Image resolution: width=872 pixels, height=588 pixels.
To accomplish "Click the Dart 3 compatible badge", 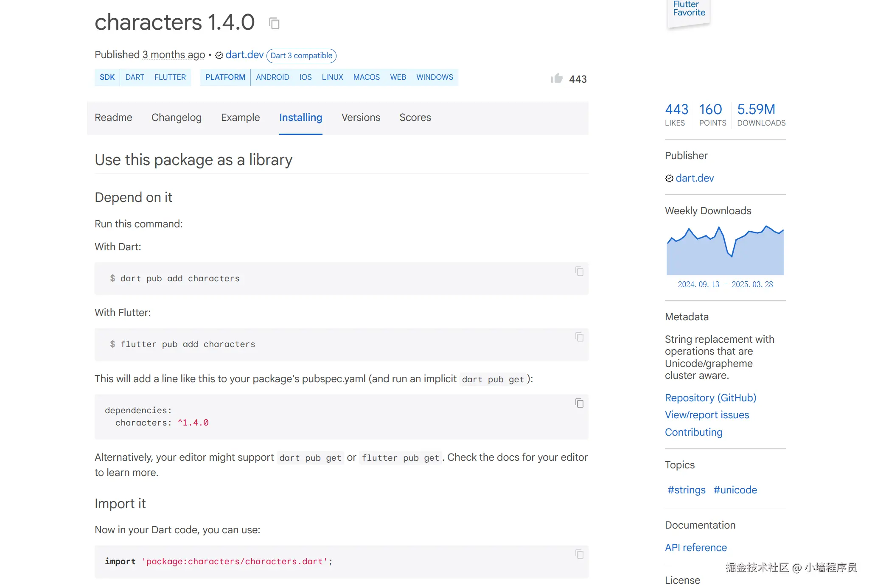I will [x=301, y=56].
